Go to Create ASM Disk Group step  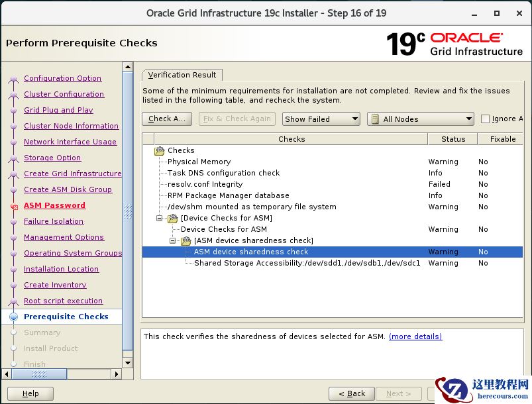click(x=68, y=189)
